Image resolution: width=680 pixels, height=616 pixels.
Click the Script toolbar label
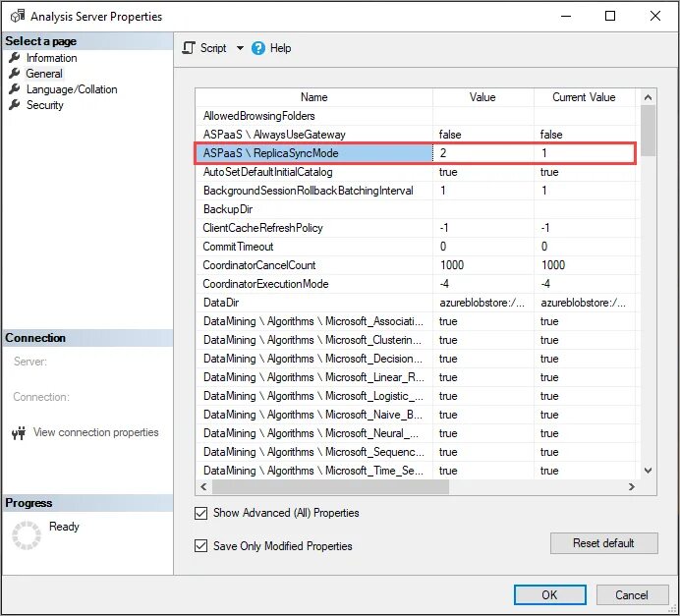click(x=213, y=48)
